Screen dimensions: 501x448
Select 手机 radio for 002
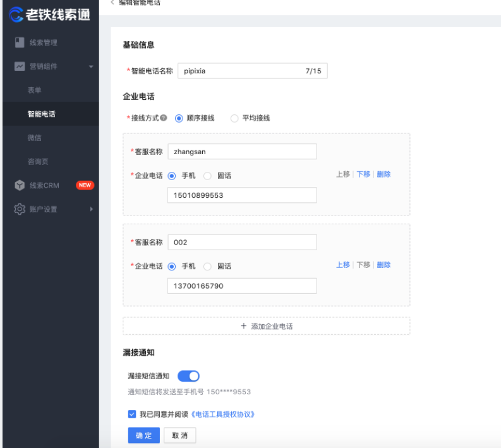(x=172, y=267)
